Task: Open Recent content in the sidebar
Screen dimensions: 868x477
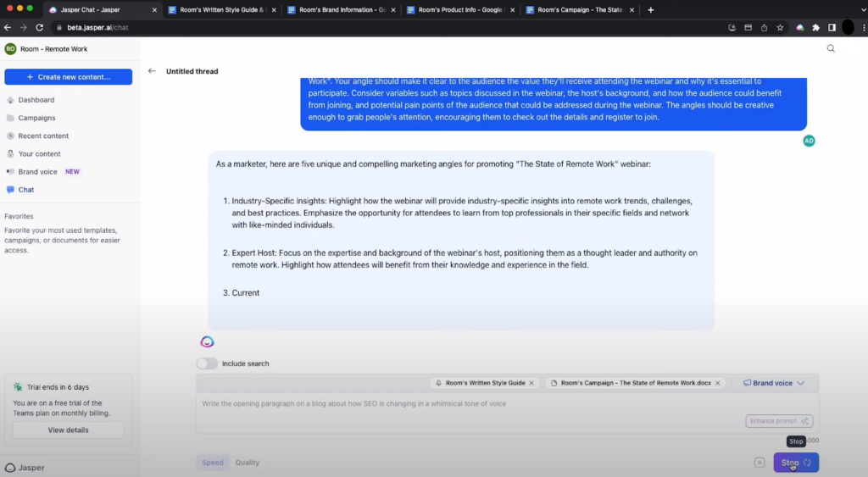Action: click(43, 136)
